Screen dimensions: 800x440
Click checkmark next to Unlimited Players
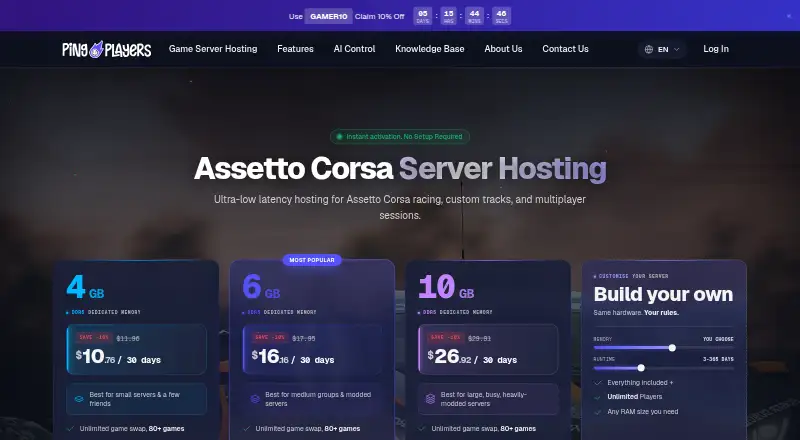597,397
